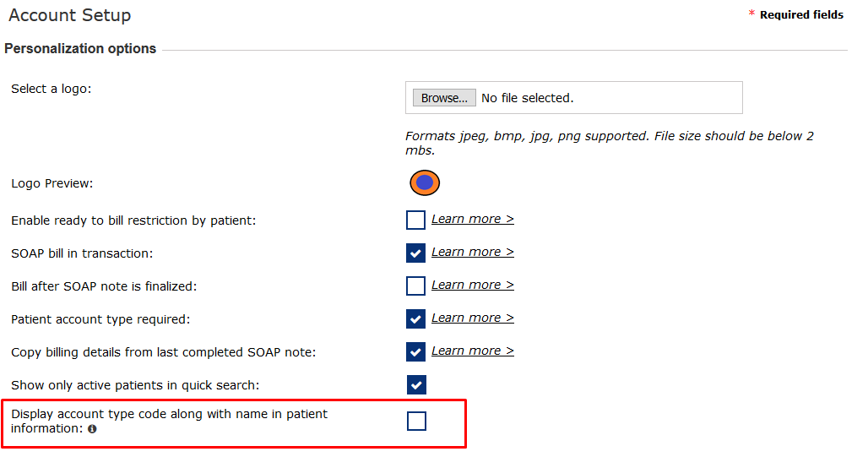The image size is (868, 457).
Task: Click the Account Setup page title
Action: pos(70,15)
